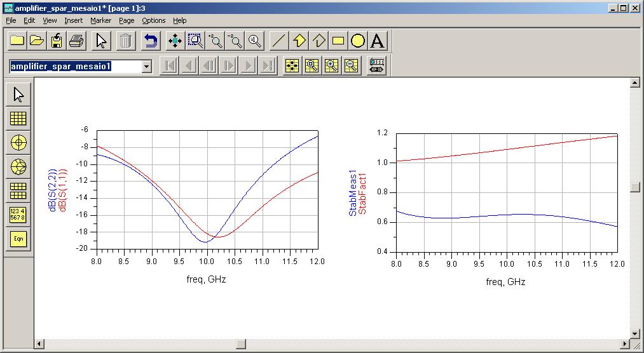The image size is (644, 353).
Task: Insert a numeric list from palette
Action: point(18,215)
